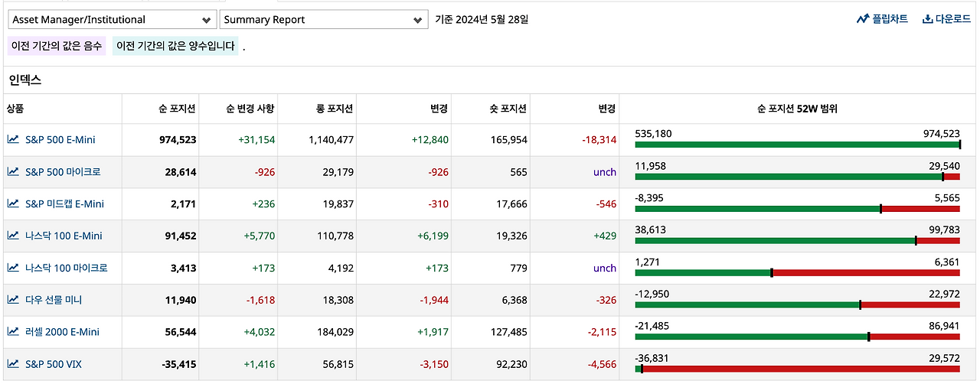Select long position value 1,140,477

point(332,140)
